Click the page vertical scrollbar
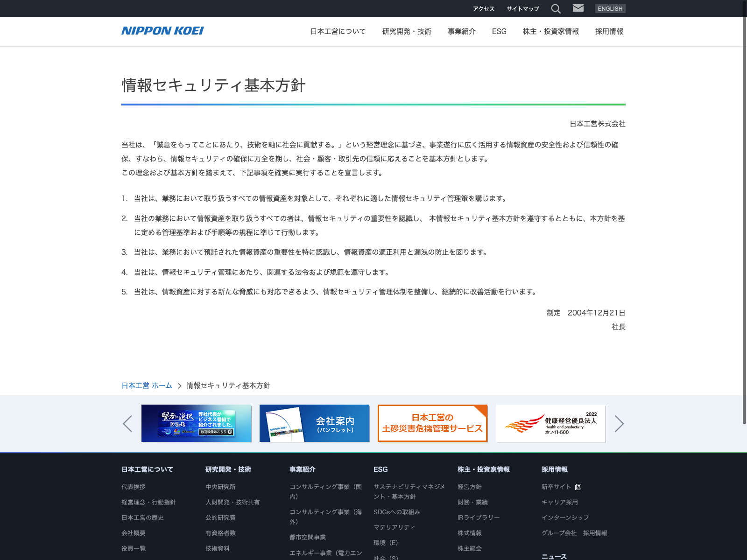 coord(744,210)
